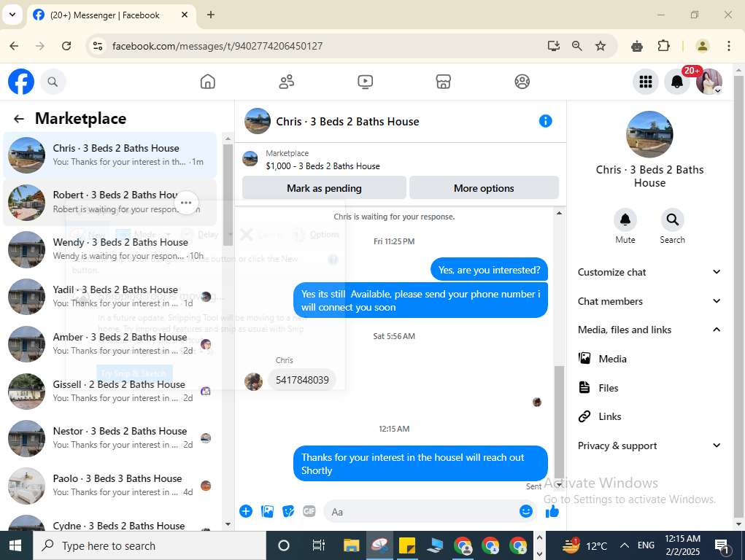Open Files item in side panel
Screen dimensions: 745x560
tap(649, 388)
